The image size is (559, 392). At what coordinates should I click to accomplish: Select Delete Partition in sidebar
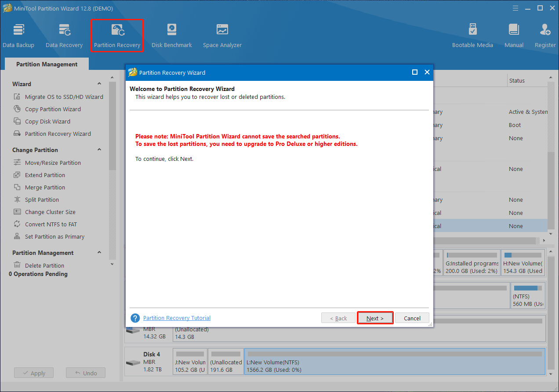(x=39, y=265)
